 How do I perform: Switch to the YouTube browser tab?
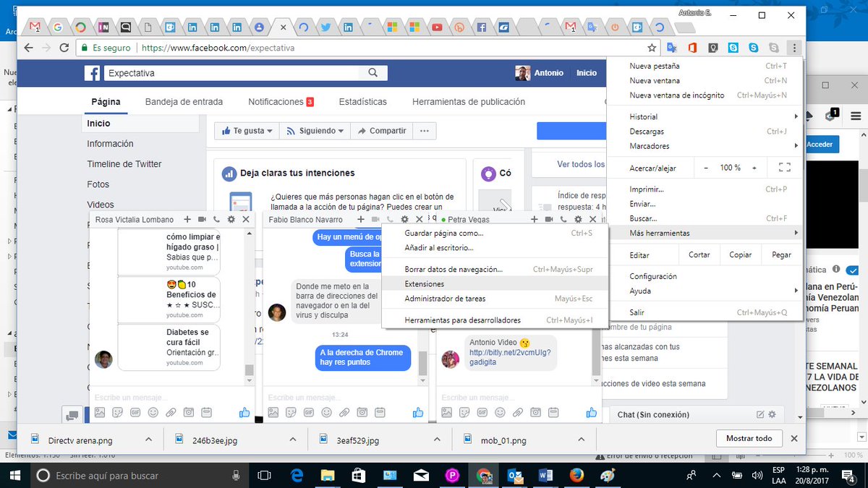[x=437, y=27]
